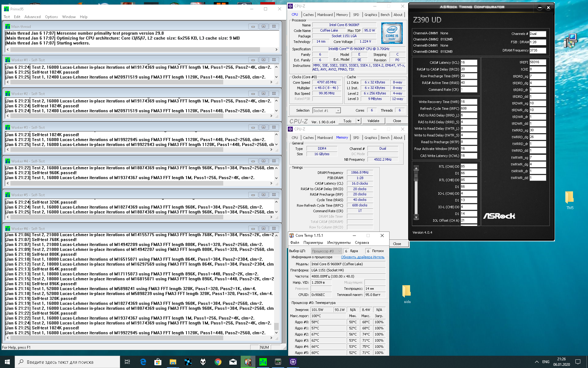588x368 pixels.
Task: Switch to the SPD tab in upper CPU-Z
Action: point(356,15)
